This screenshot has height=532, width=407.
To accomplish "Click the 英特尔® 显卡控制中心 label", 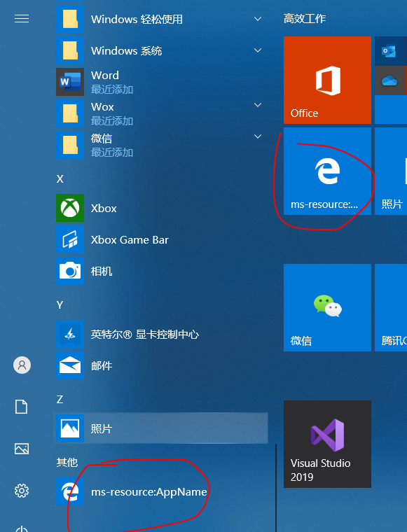I will click(x=145, y=335).
